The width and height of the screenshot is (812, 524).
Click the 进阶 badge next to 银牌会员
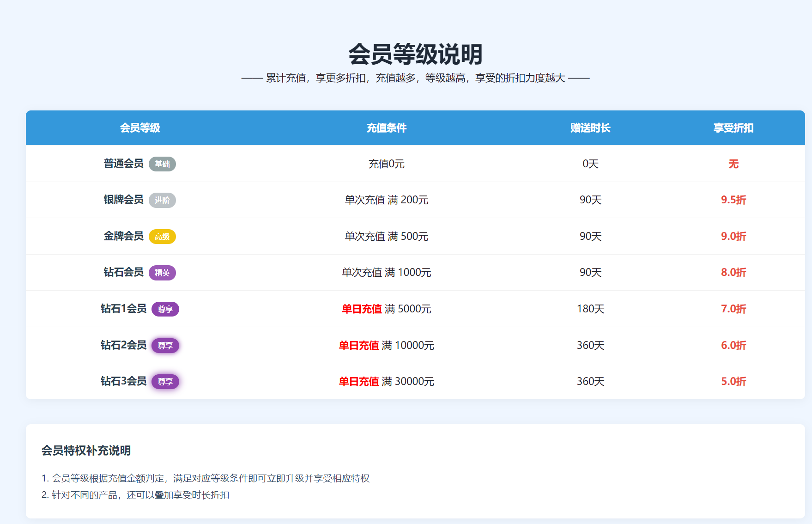(x=162, y=200)
